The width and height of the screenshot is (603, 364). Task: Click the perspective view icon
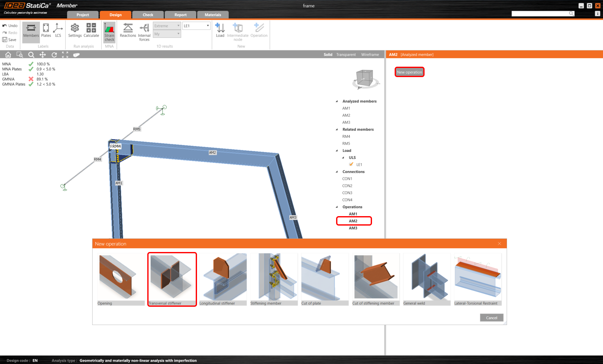76,55
